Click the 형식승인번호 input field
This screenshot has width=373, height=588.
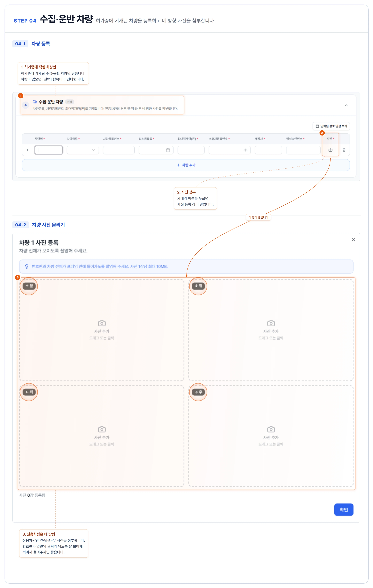pos(303,150)
